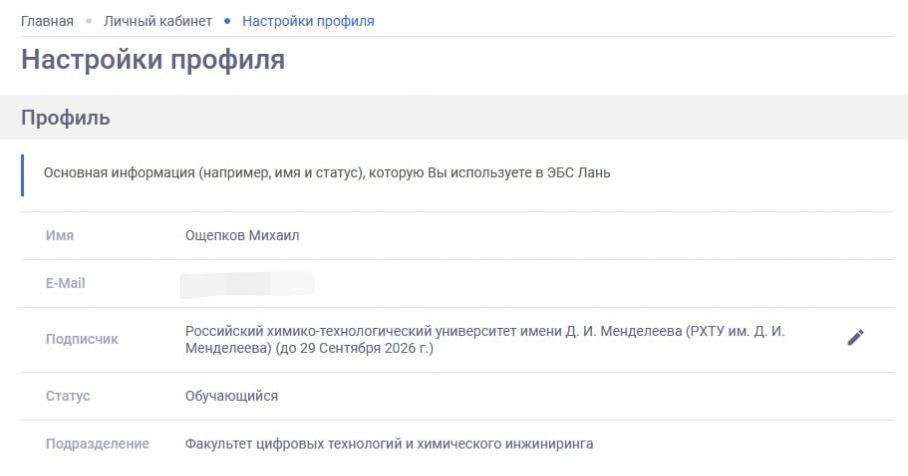Click the blue dot before Настройки профиля breadcrumb
Viewport: 908px width, 476px height.
click(227, 22)
